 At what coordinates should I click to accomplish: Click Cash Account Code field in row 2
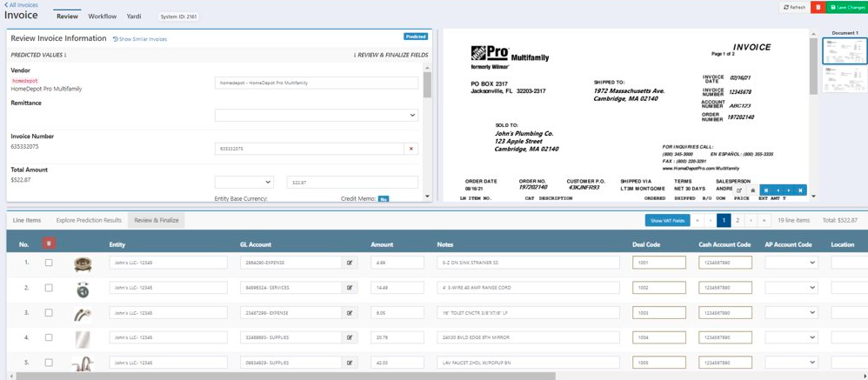725,288
